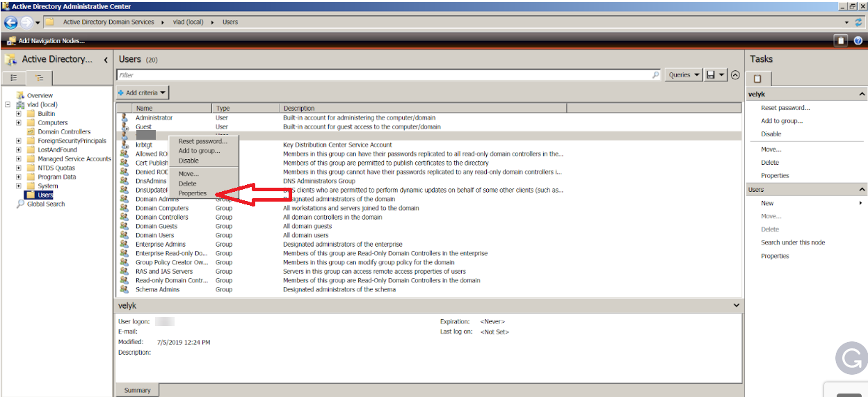Screen dimensions: 868x397
Task: Sort by the Description column header
Action: 424,108
